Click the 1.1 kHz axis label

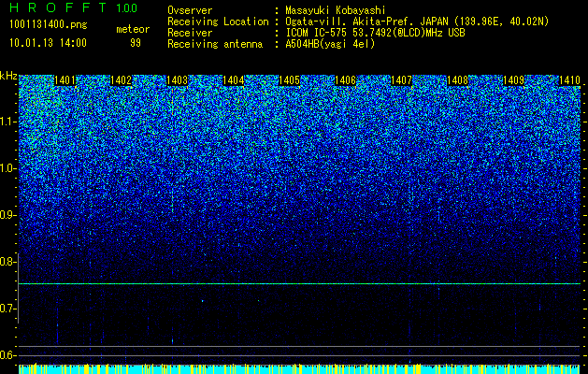click(7, 122)
